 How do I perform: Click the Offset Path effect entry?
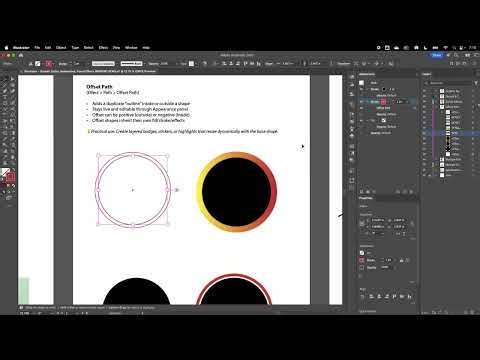click(383, 108)
